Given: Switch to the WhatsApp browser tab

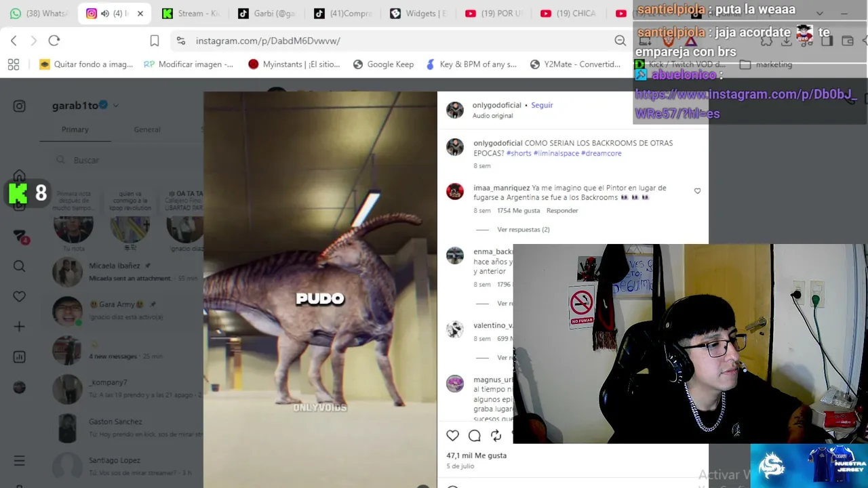Looking at the screenshot, I should point(39,14).
